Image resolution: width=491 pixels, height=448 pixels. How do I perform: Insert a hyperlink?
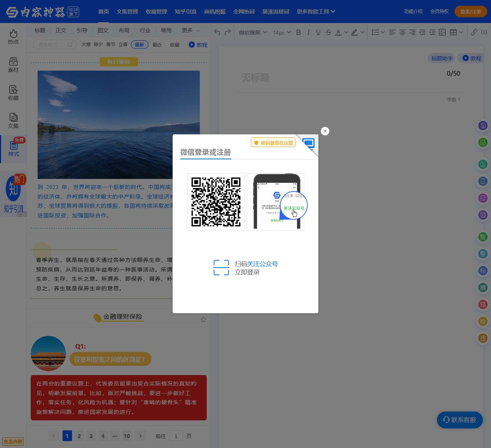pos(474,33)
